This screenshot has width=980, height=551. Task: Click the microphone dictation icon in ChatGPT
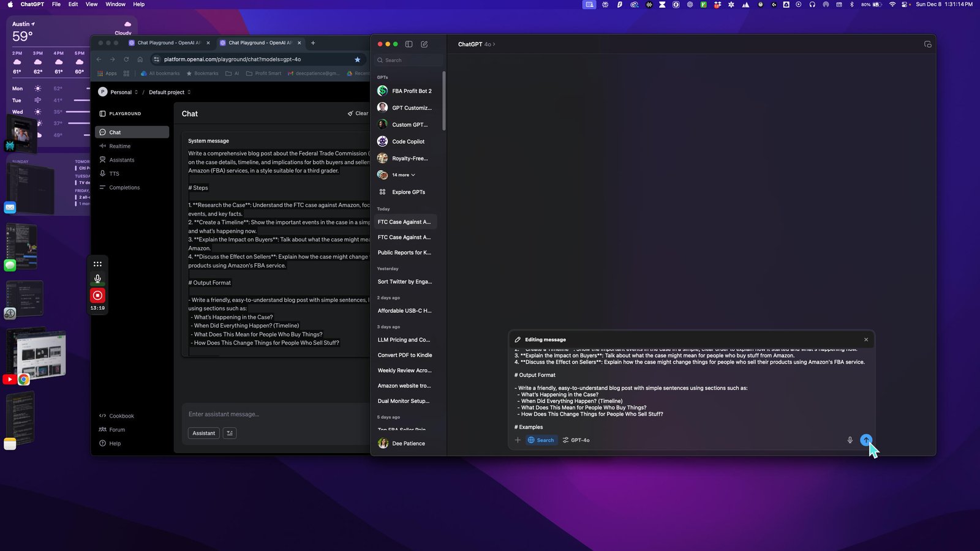coord(850,440)
